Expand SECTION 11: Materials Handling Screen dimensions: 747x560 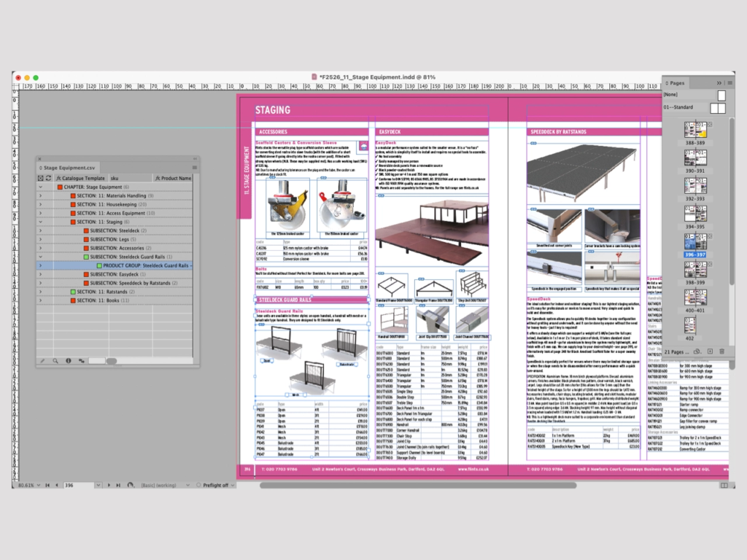click(x=41, y=195)
